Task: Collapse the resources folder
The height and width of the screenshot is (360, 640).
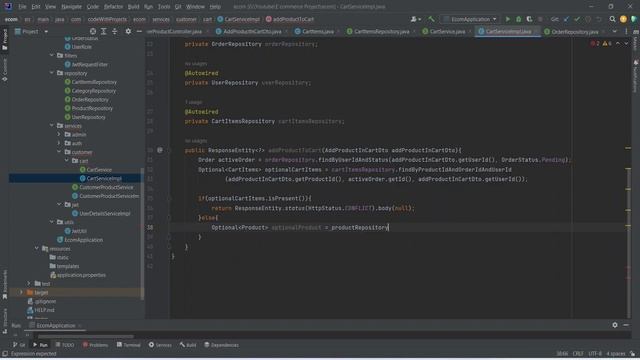Action: (37, 249)
